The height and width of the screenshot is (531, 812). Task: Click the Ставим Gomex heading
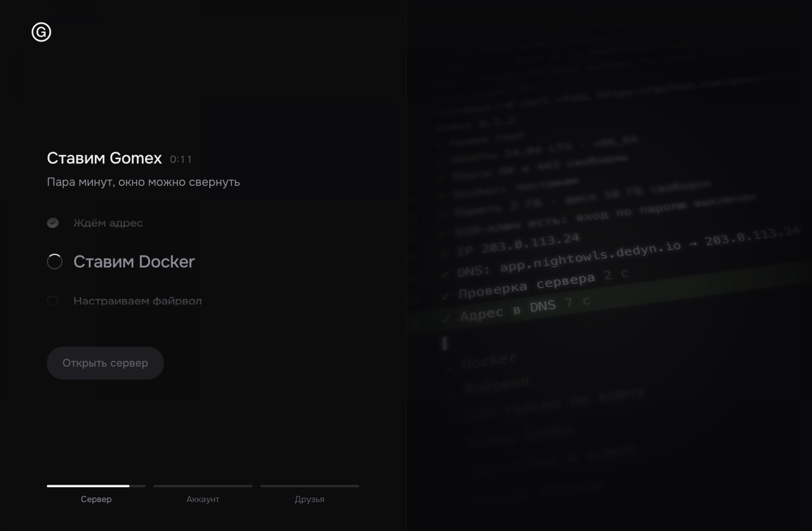(x=104, y=158)
